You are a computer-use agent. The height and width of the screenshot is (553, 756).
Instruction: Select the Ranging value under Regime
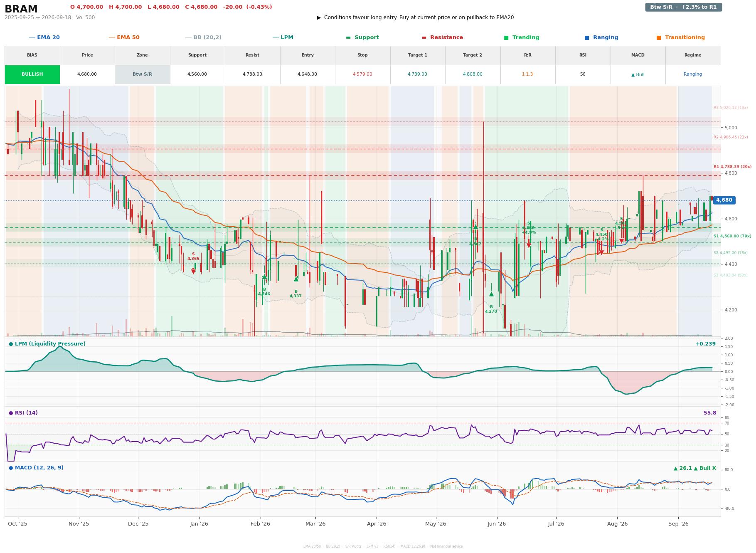pos(693,74)
